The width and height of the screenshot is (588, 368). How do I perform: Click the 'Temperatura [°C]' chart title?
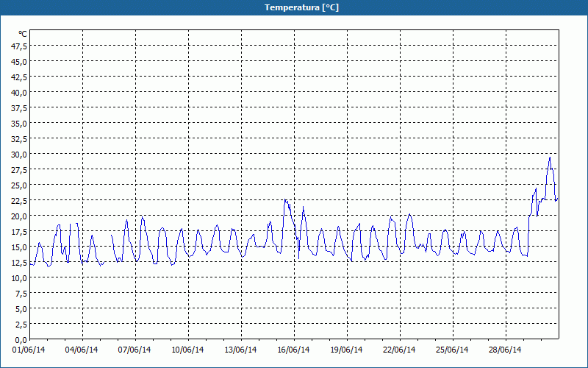click(301, 7)
